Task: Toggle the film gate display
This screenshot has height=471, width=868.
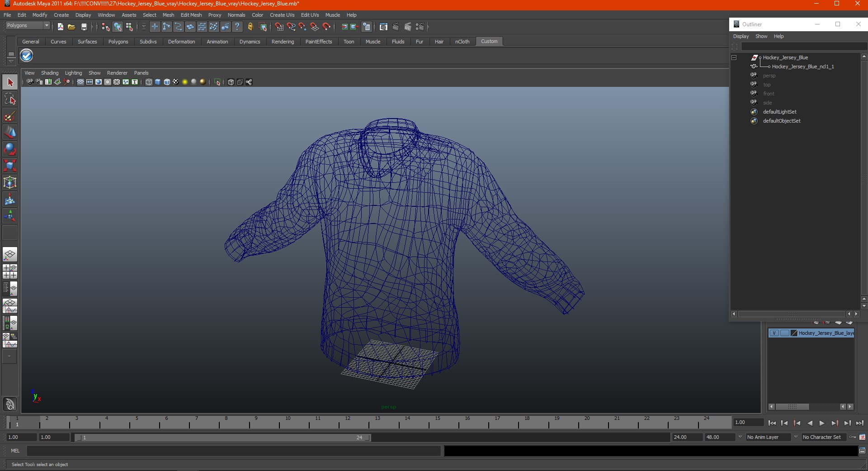Action: click(90, 82)
